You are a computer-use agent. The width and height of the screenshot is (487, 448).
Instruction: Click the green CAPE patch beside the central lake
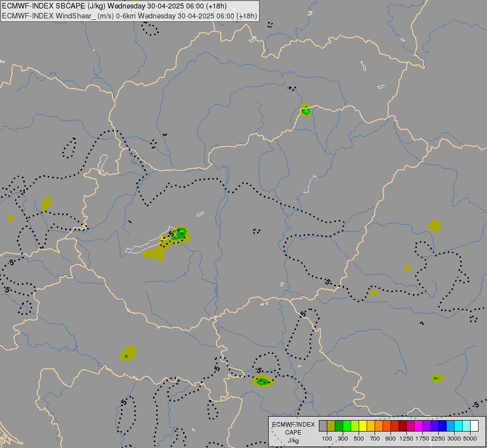tap(180, 233)
